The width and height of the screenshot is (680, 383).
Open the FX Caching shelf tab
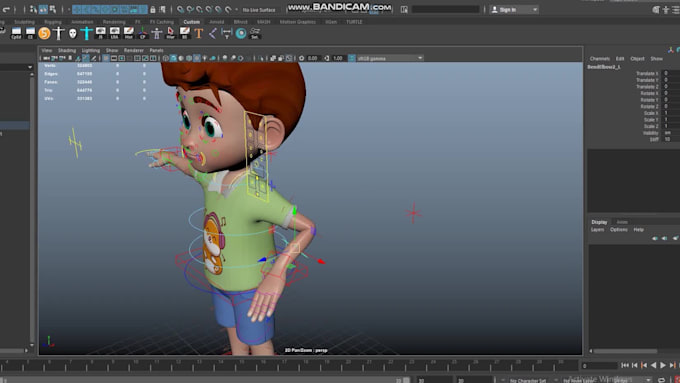161,22
